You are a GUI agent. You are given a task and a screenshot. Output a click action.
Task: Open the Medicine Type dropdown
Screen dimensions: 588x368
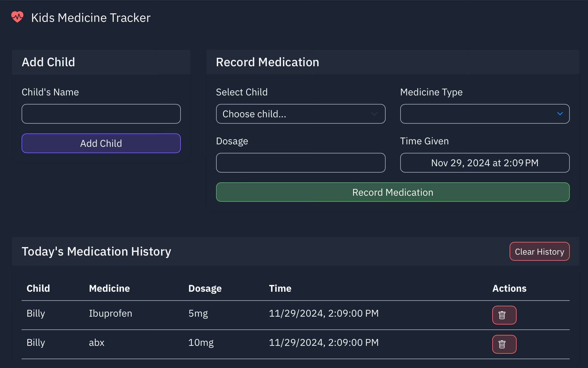[485, 114]
